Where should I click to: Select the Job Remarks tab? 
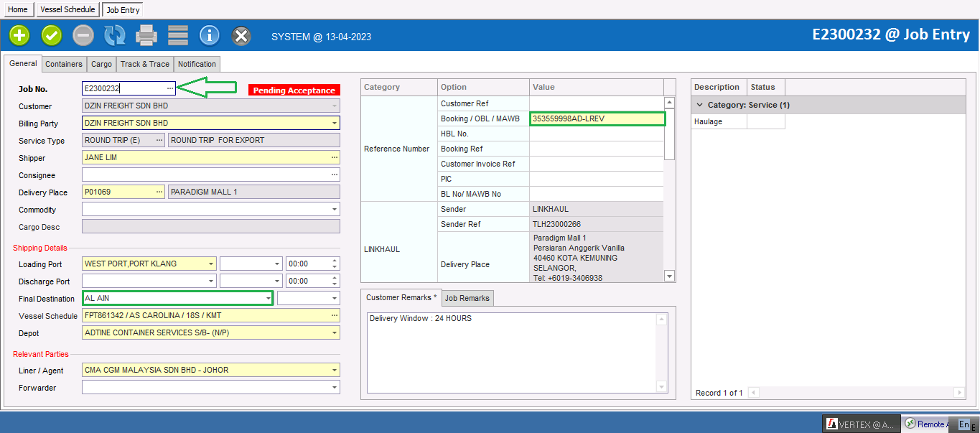(x=467, y=298)
